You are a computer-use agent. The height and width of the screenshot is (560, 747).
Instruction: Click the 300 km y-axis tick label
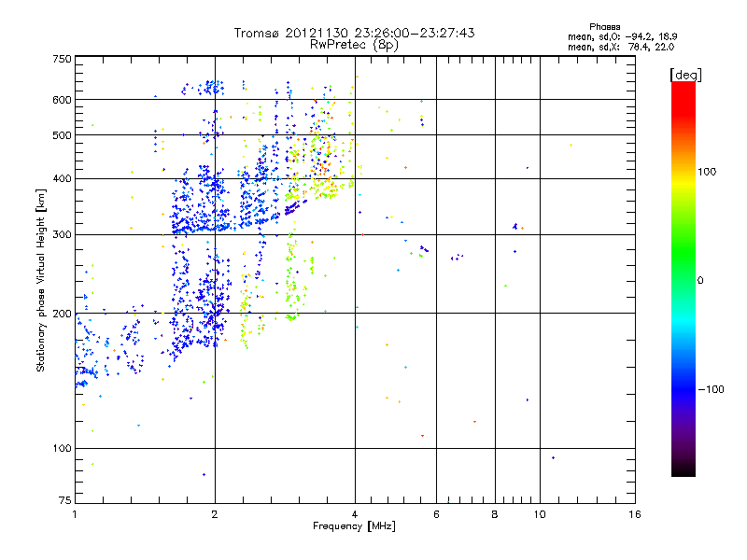point(62,235)
